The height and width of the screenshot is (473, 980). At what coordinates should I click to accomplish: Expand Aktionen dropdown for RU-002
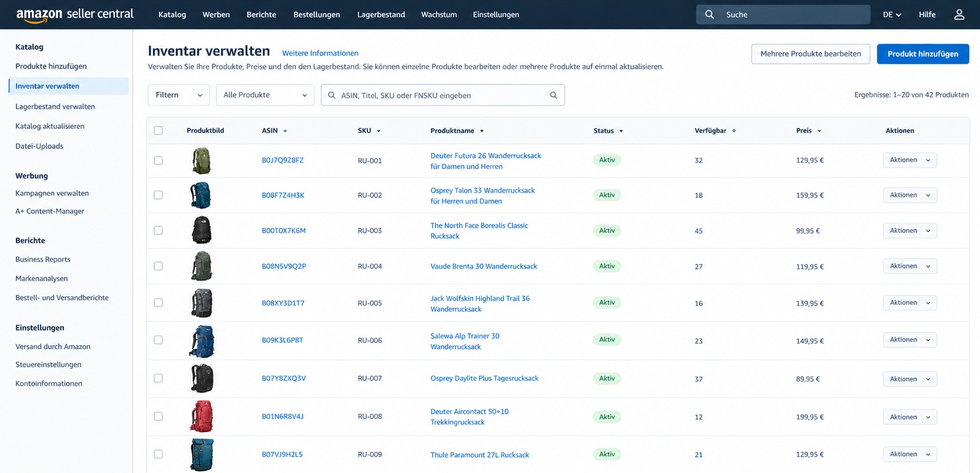(910, 195)
